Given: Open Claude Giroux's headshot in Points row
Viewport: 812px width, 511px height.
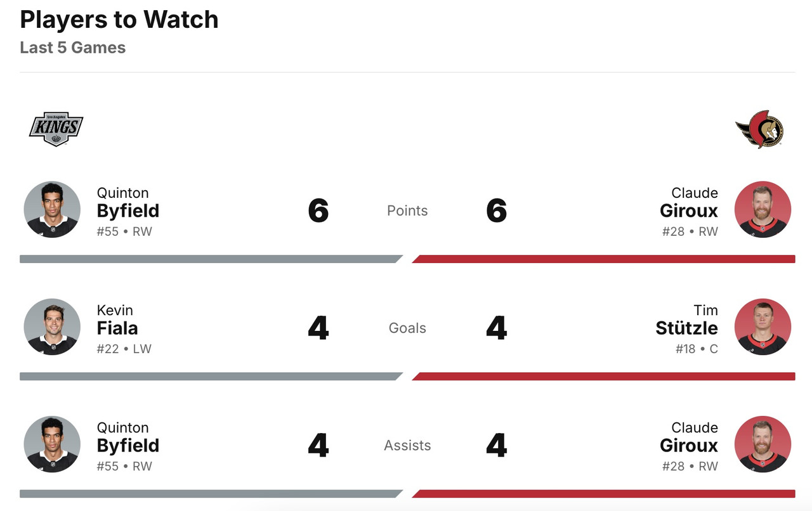Looking at the screenshot, I should click(x=763, y=210).
